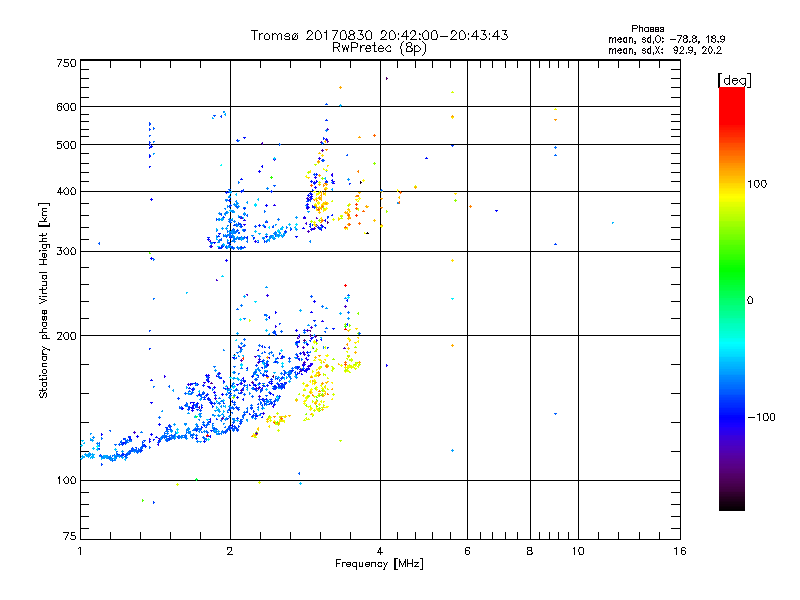
Task: Click the rainbow phase colorbar
Action: [732, 299]
